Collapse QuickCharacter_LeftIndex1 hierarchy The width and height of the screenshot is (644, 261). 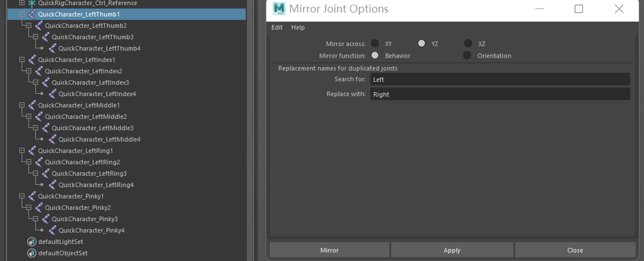point(22,60)
